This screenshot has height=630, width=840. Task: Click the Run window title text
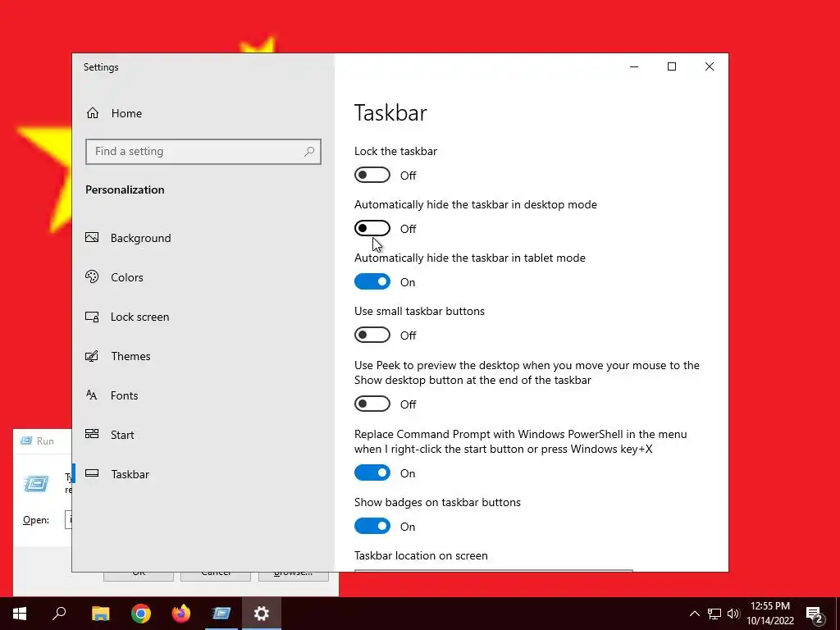coord(45,441)
